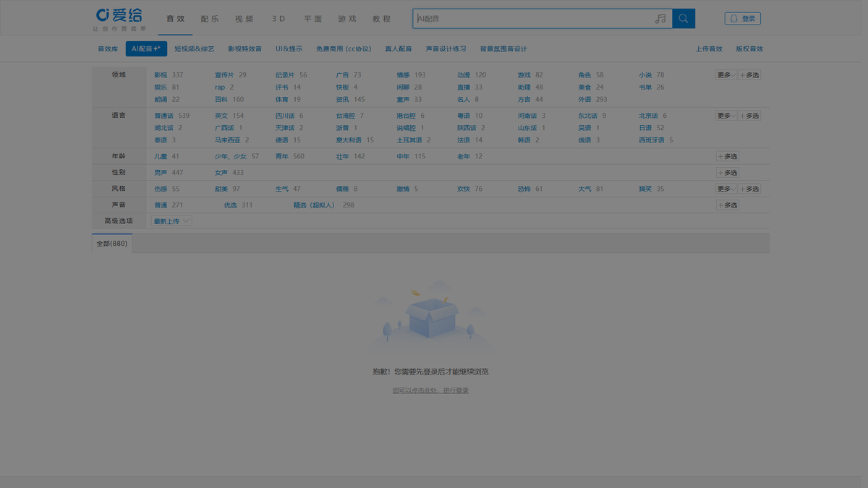
Task: Select the 全部(880) results tab
Action: click(x=112, y=244)
